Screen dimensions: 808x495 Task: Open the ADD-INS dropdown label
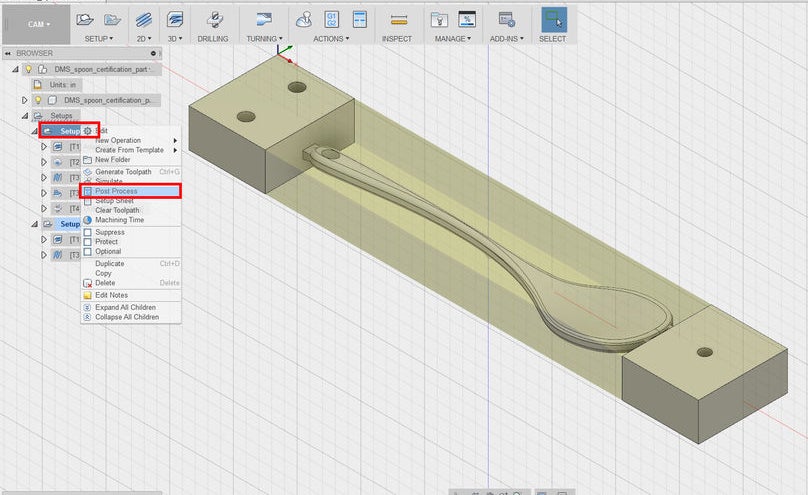507,39
